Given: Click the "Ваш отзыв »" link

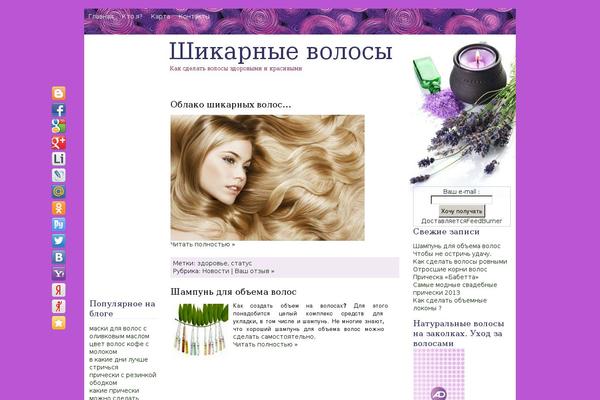Looking at the screenshot, I should click(x=254, y=271).
